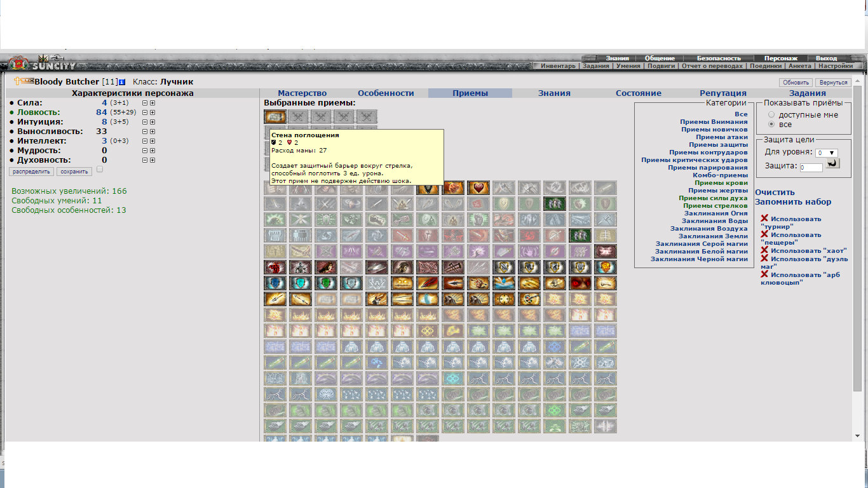Open the Персонаж top menu
This screenshot has width=868, height=488.
(x=780, y=58)
